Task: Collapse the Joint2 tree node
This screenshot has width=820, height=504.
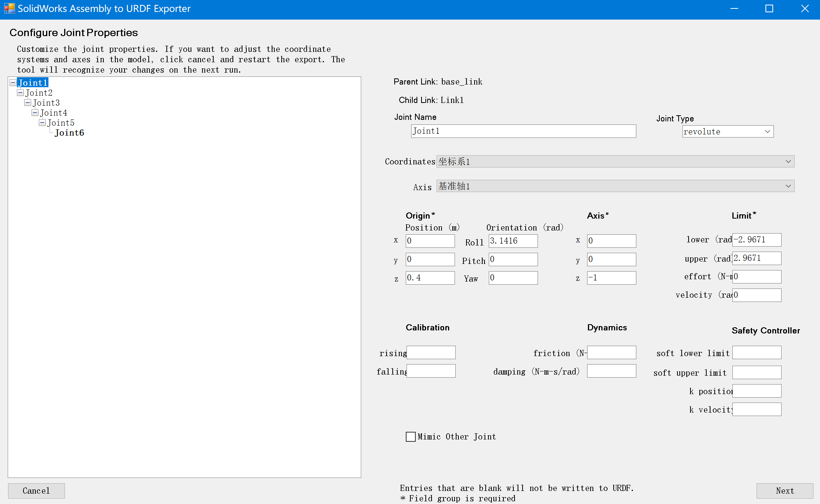Action: tap(20, 93)
